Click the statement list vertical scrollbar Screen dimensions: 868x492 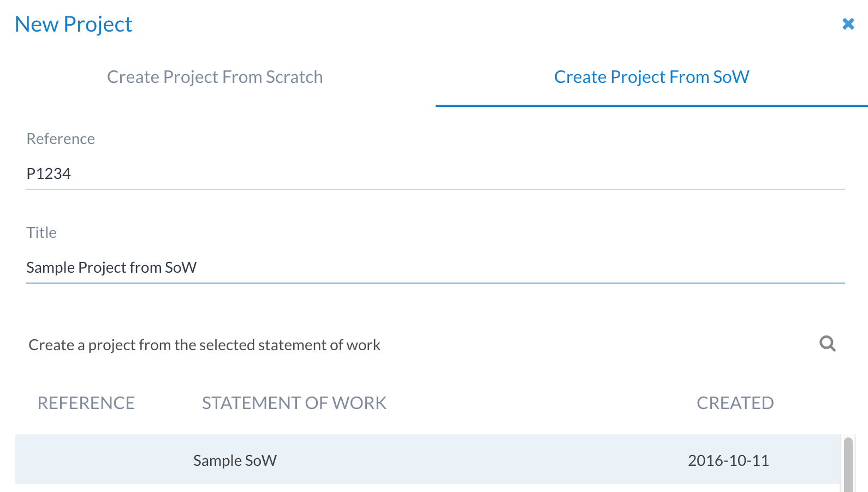coord(848,464)
